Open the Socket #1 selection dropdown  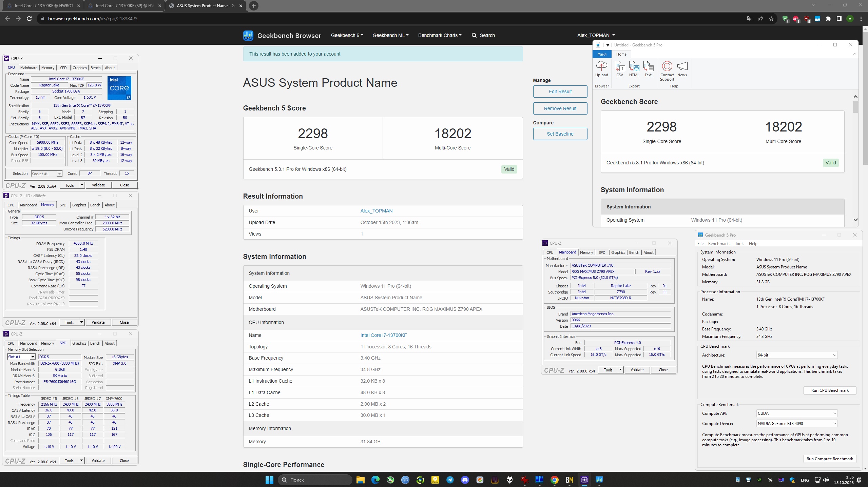click(46, 174)
